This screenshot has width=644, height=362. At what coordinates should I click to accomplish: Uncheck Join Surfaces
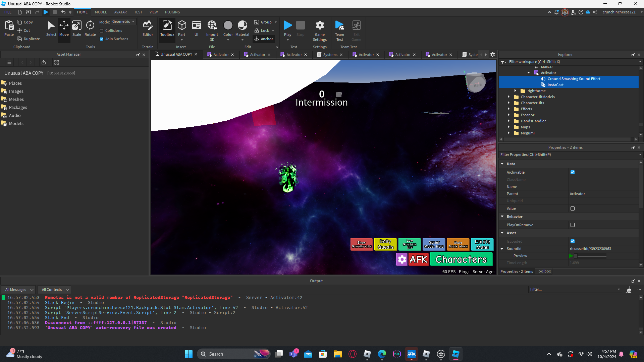(101, 39)
